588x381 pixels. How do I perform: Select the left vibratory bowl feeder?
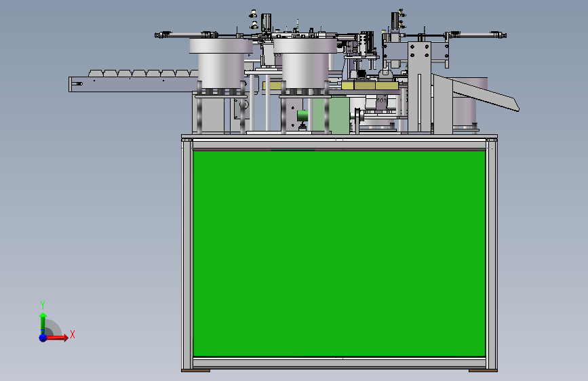click(221, 63)
